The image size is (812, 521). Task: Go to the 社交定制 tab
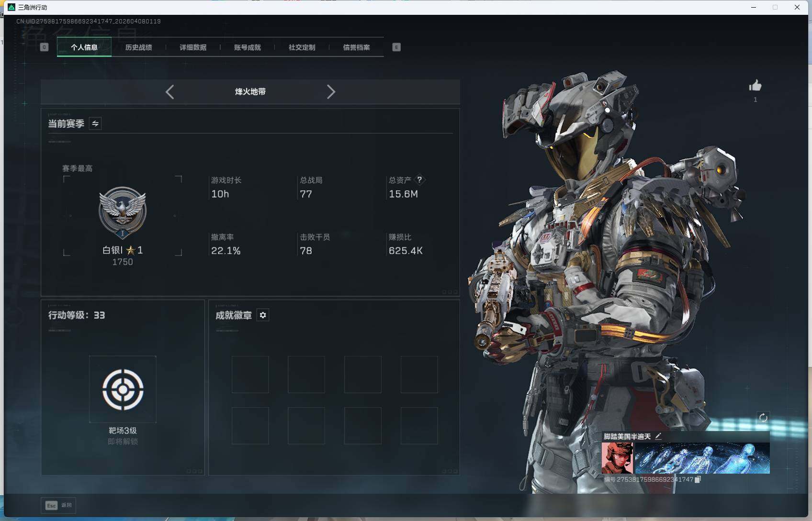302,47
